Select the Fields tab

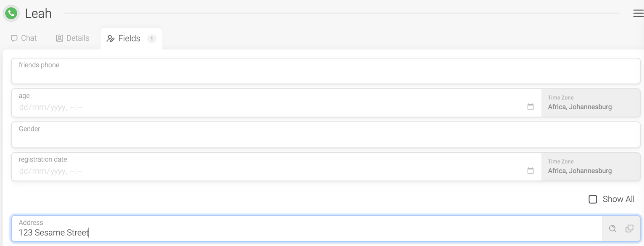131,39
